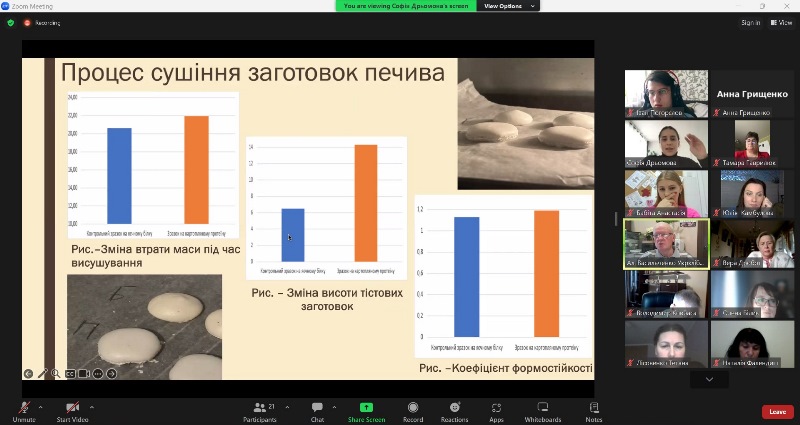Advance to next slide with forward arrow

111,374
